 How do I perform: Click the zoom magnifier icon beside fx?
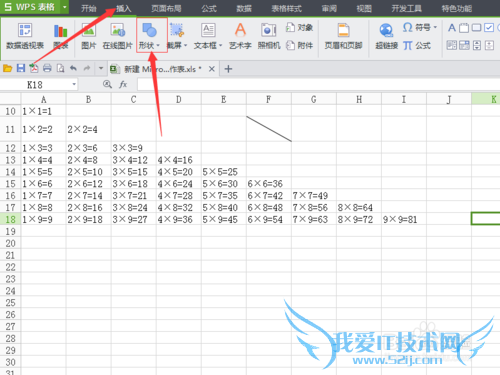107,84
